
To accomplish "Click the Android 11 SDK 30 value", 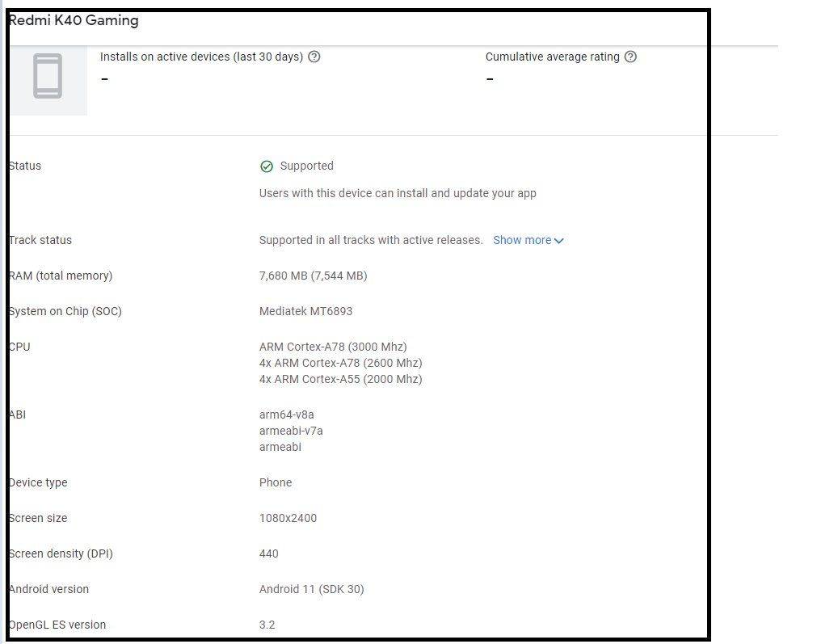I will point(311,589).
